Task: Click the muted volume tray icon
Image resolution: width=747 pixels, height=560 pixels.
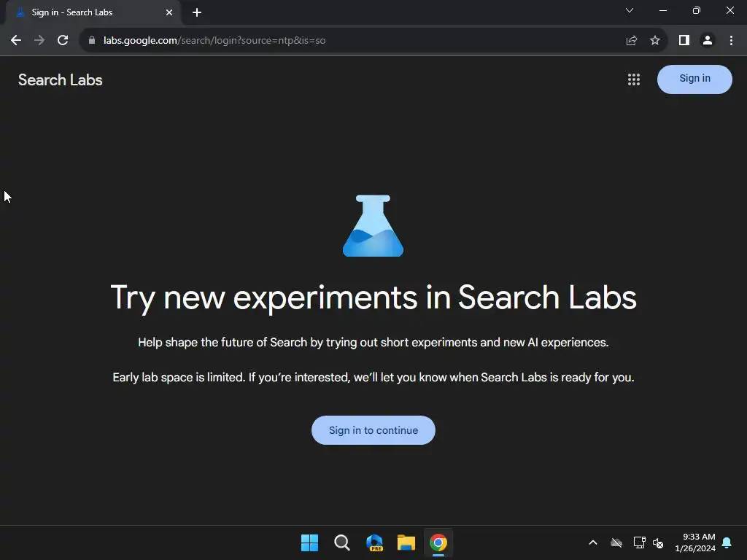Action: 658,542
